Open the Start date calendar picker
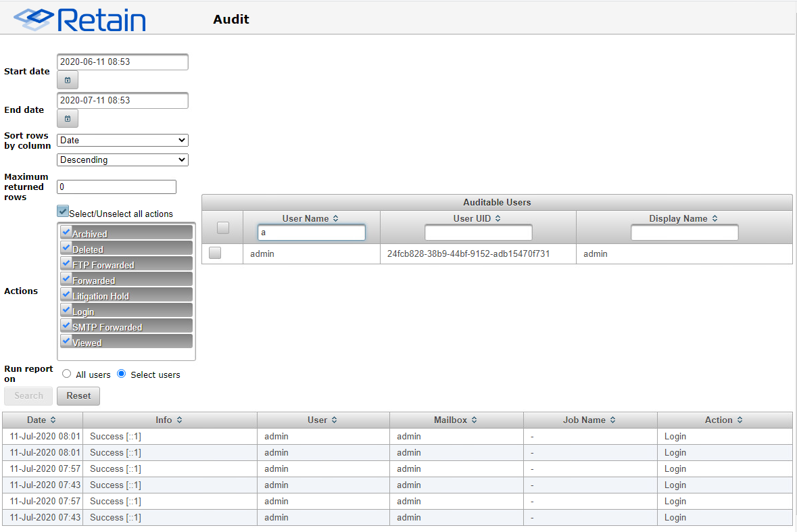 coord(67,80)
